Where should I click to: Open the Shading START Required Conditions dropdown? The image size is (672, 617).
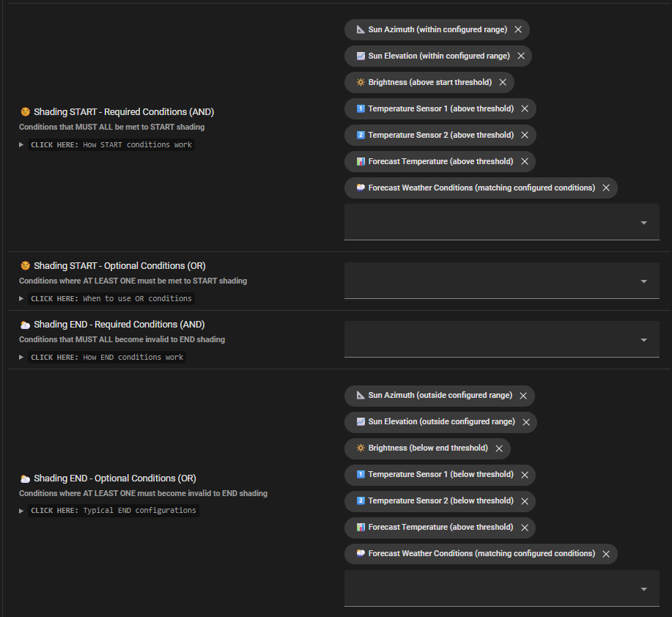(643, 223)
